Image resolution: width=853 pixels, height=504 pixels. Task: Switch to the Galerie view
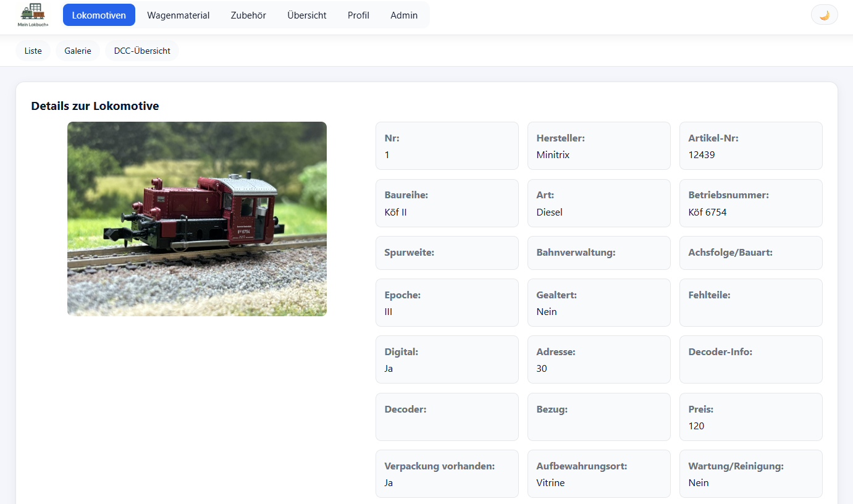pyautogui.click(x=78, y=51)
